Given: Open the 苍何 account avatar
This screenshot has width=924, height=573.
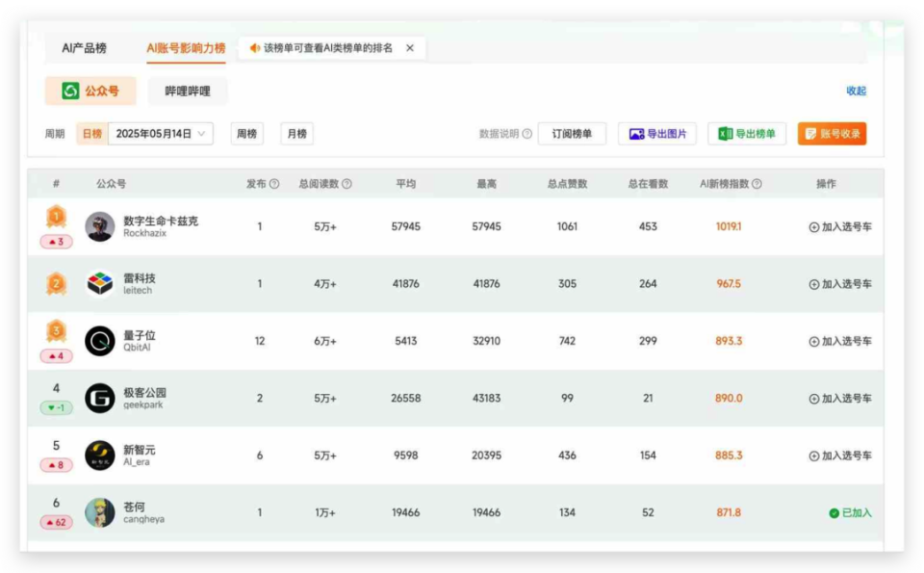Looking at the screenshot, I should pos(99,512).
